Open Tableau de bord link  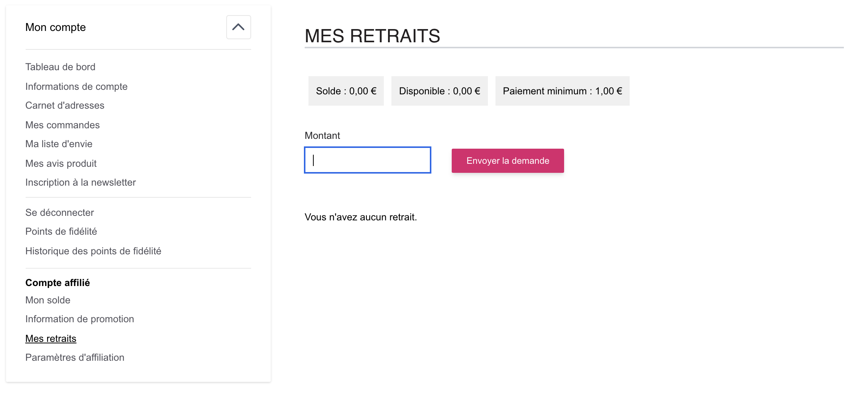(x=60, y=67)
